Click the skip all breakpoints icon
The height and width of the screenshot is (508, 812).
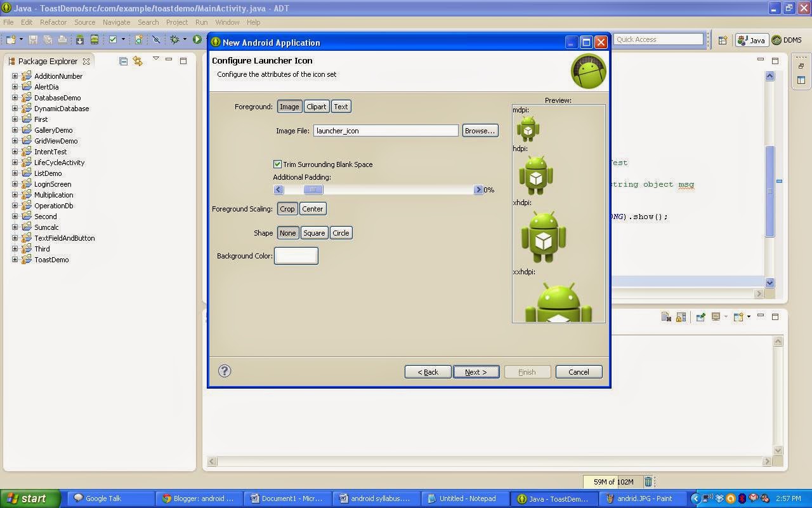tap(156, 39)
